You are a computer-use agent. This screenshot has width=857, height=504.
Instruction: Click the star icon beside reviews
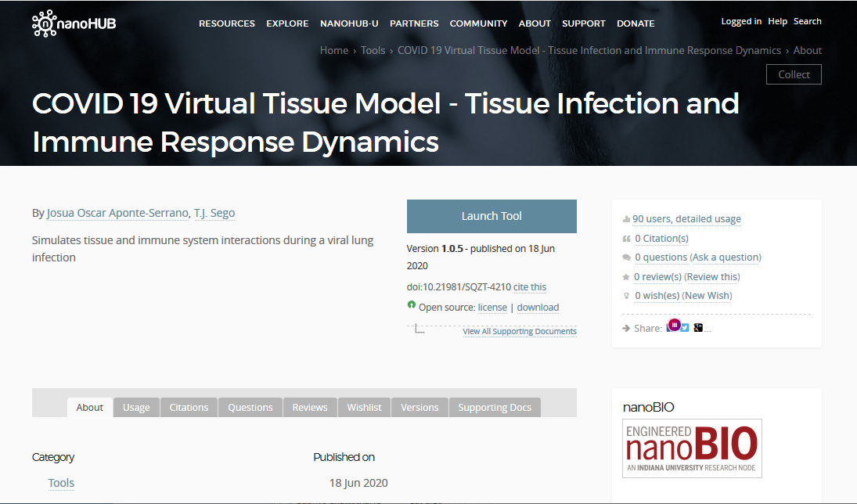pos(626,277)
